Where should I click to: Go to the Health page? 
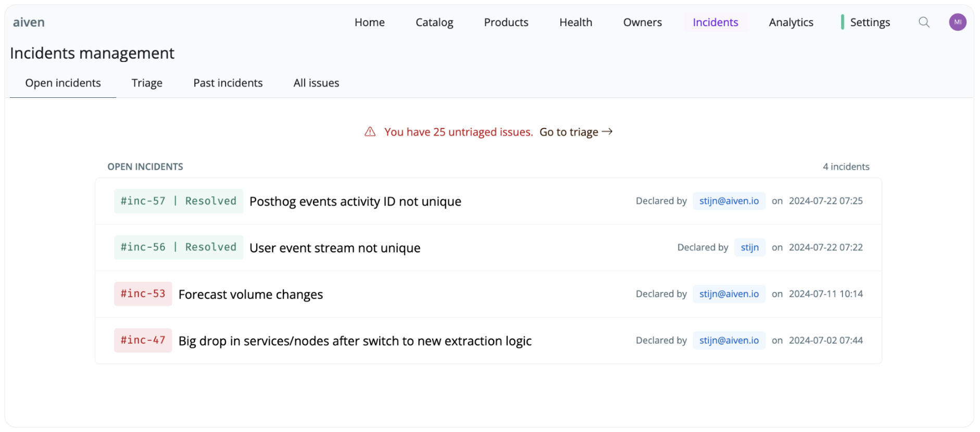click(575, 22)
